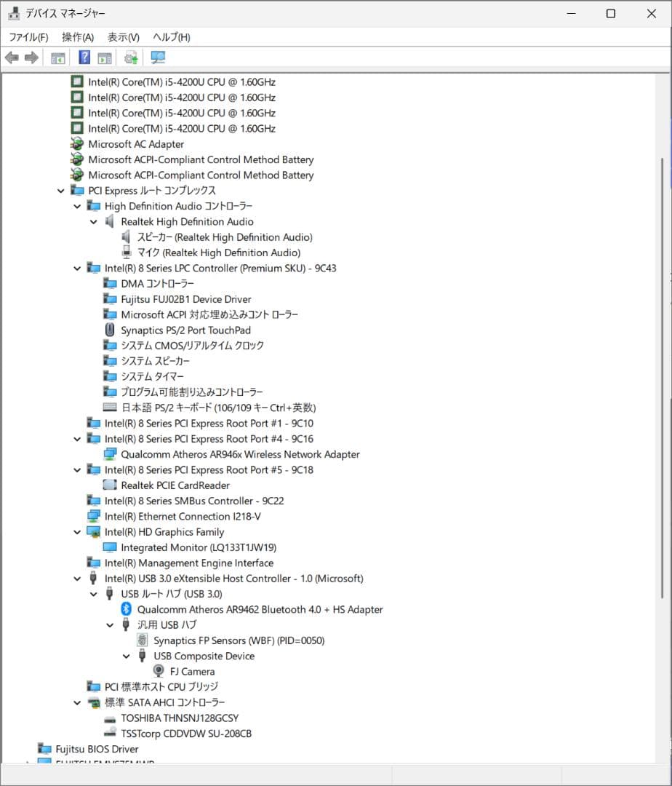This screenshot has width=672, height=786.
Task: Collapse the 標準 SATA AHCI コントローラー node
Action: (77, 703)
